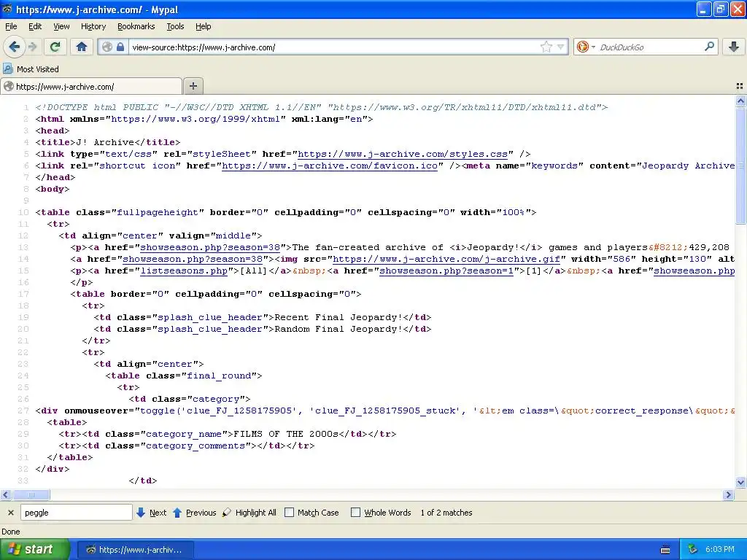Select the https://www.j-archive.com/ tab
The width and height of the screenshot is (747, 560).
pos(91,86)
